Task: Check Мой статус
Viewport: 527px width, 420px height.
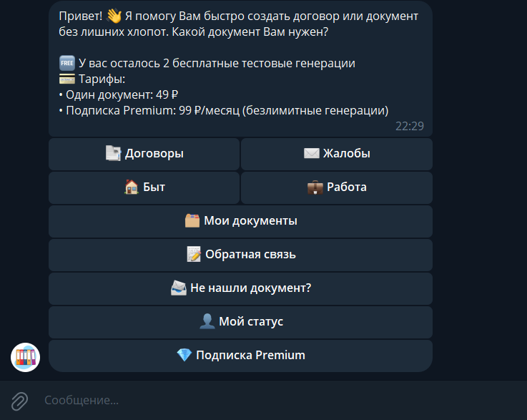Action: click(x=240, y=321)
